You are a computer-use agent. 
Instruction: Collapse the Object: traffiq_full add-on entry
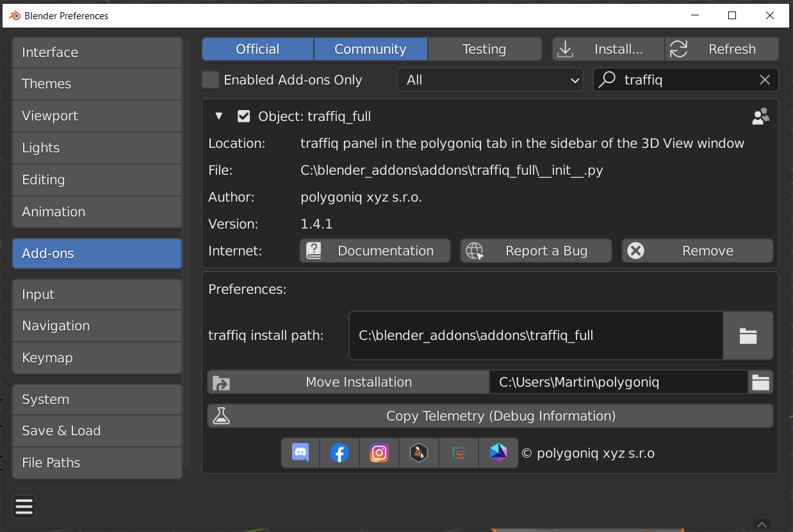coord(218,117)
